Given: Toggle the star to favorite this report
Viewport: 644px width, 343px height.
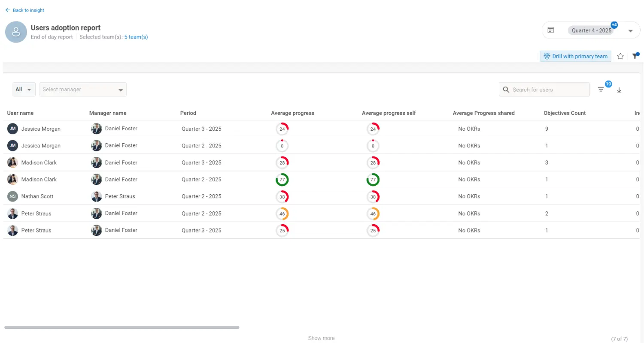Looking at the screenshot, I should click(620, 56).
